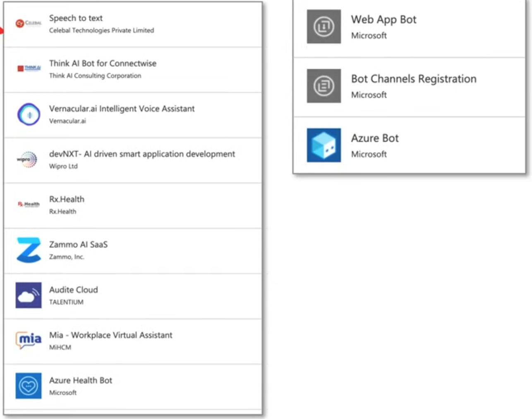Click publisher Rx.Health small text
Viewport: 532px width, 419px height.
62,212
